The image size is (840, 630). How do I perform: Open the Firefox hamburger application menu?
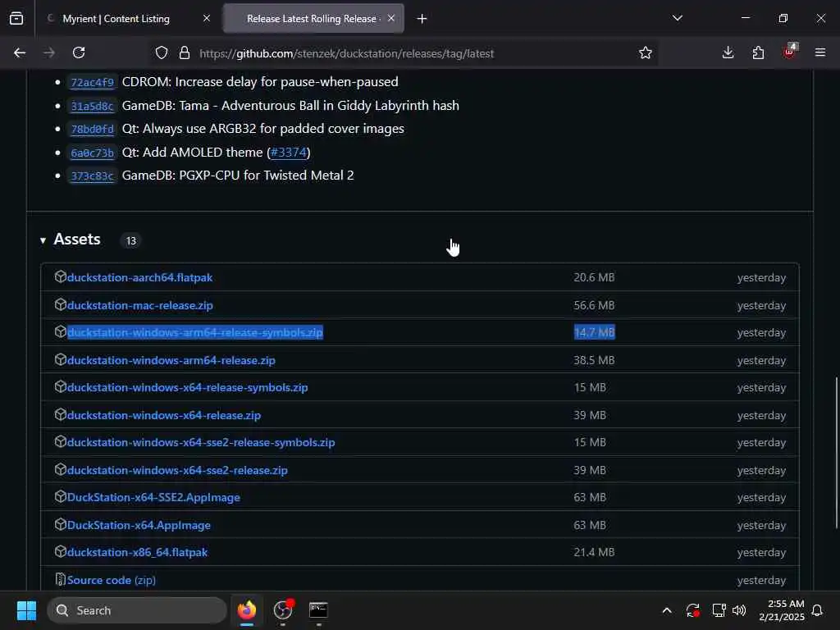click(819, 52)
